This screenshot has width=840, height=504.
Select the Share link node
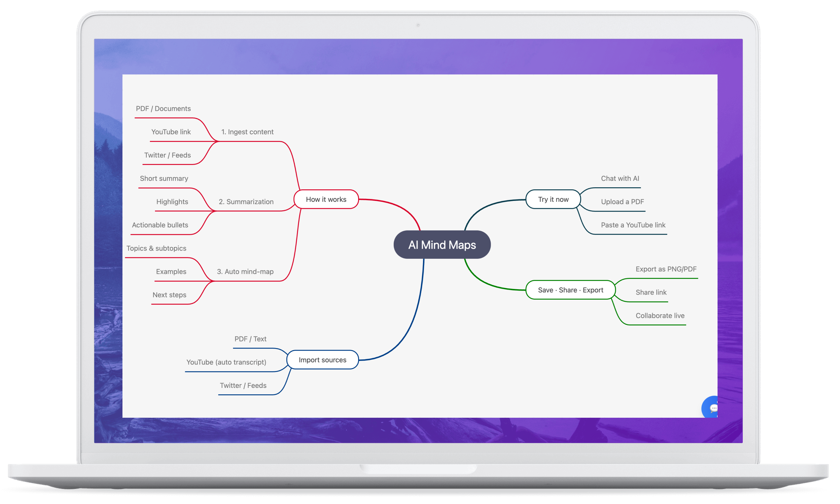tap(651, 292)
